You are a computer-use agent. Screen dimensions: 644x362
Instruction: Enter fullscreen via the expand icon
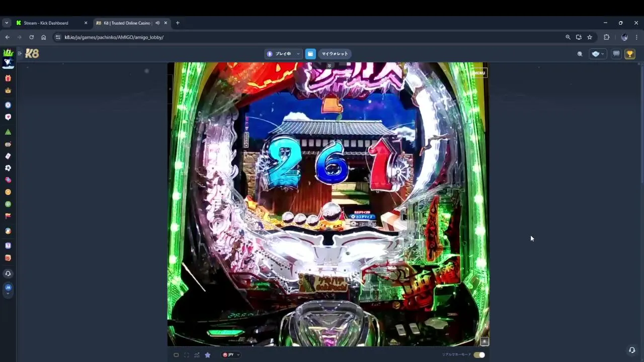coord(187,355)
